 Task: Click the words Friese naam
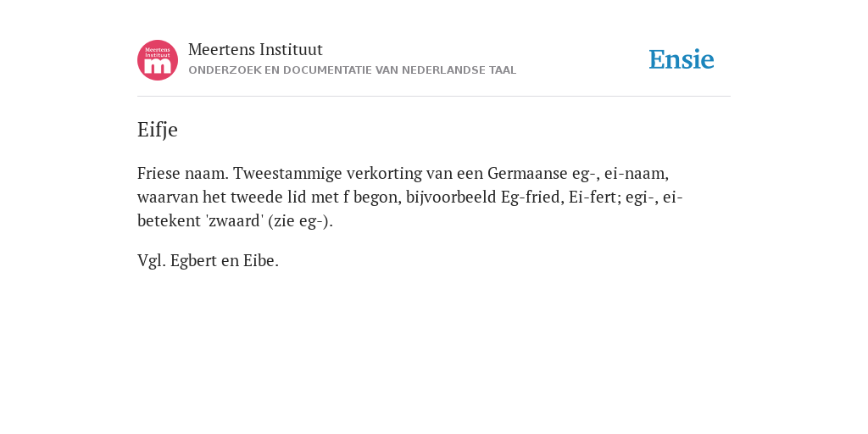(183, 173)
